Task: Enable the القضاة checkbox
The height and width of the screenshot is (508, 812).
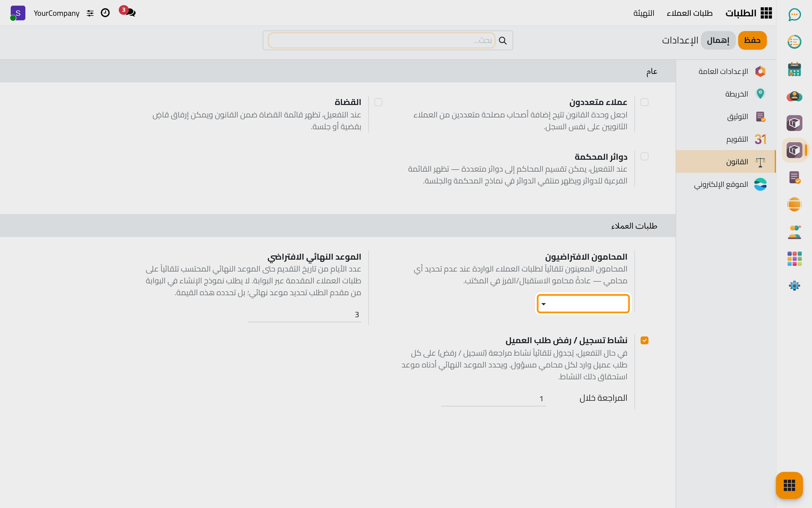Action: coord(378,102)
